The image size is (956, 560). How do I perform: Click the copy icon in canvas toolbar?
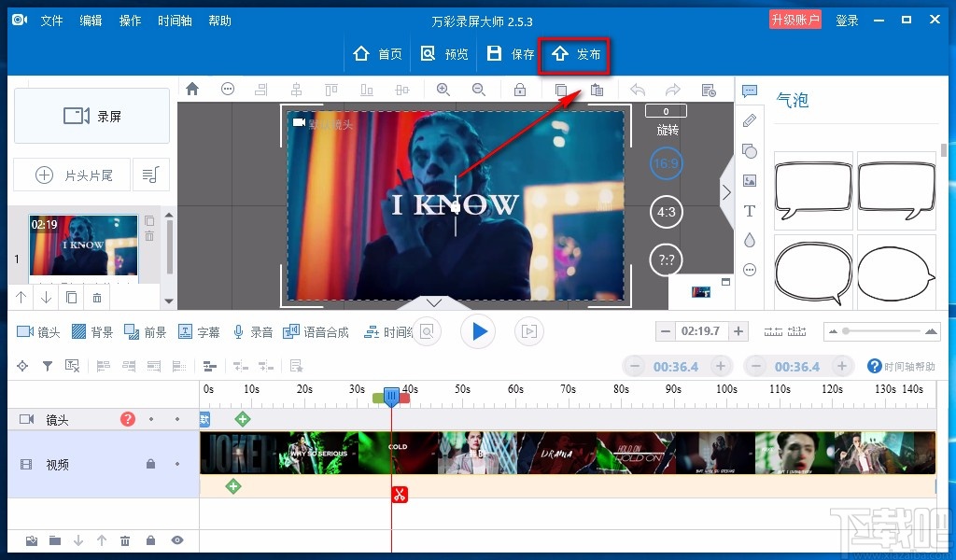[561, 91]
